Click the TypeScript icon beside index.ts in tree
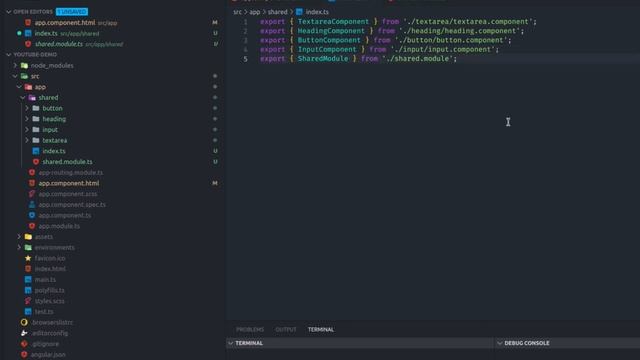Viewport: 640px width, 360px height. tap(36, 151)
